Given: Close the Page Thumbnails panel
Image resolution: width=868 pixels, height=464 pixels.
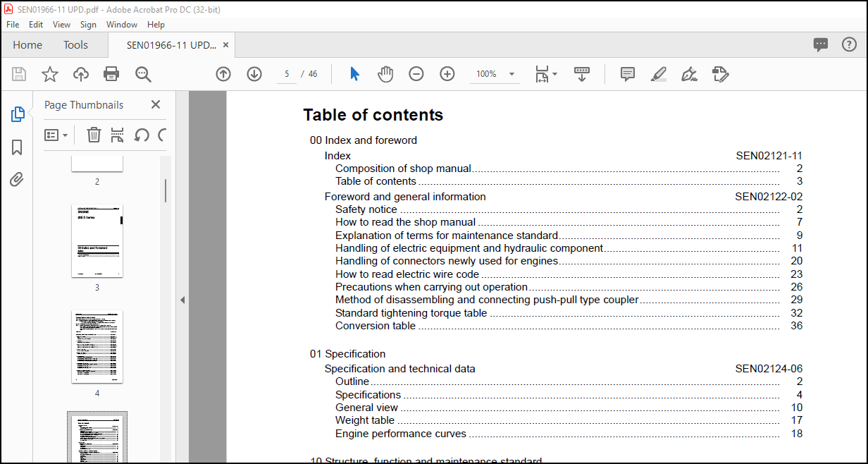Looking at the screenshot, I should (x=156, y=104).
